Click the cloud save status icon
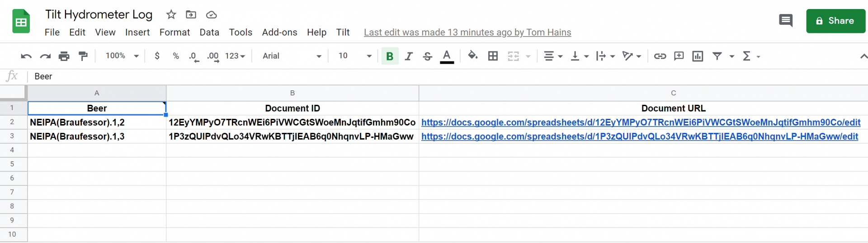The image size is (868, 243). pos(211,15)
